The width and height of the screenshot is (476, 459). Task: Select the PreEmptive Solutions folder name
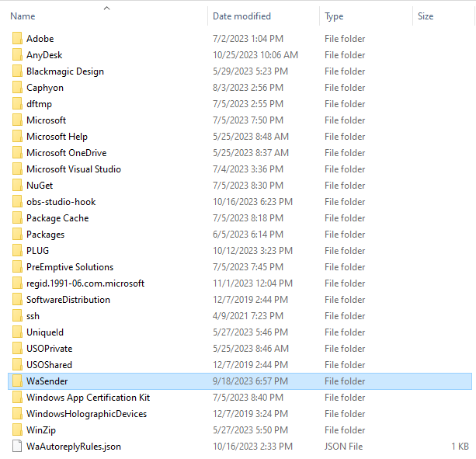(x=70, y=267)
